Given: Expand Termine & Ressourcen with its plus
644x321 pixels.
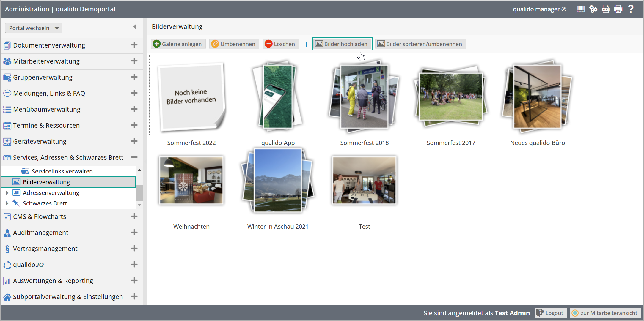Looking at the screenshot, I should pos(134,125).
